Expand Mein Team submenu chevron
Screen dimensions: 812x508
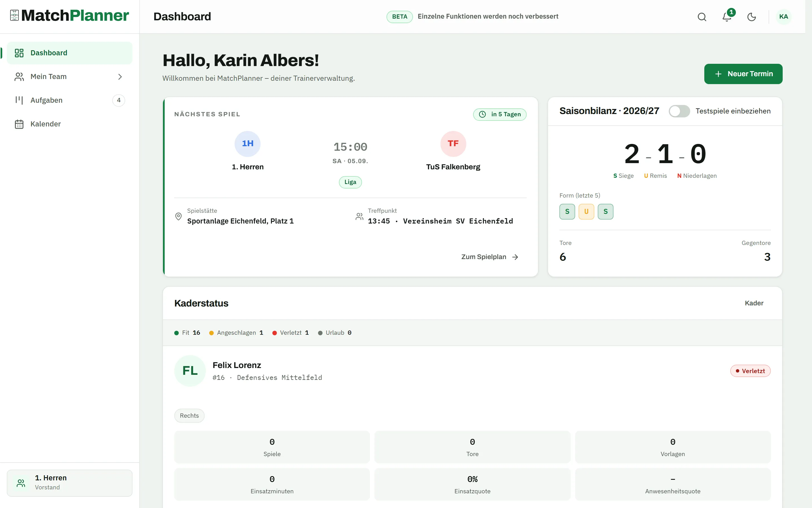point(120,76)
